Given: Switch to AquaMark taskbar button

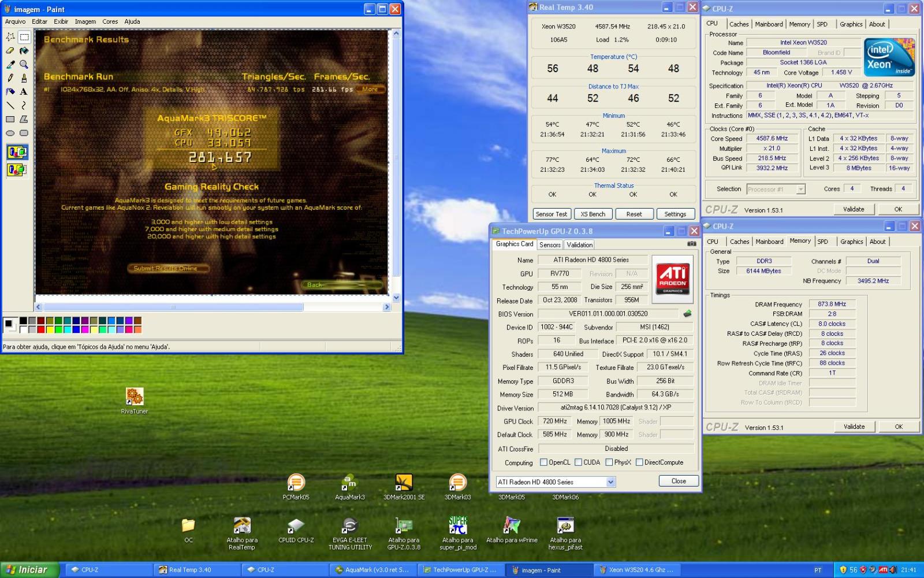Looking at the screenshot, I should (373, 570).
